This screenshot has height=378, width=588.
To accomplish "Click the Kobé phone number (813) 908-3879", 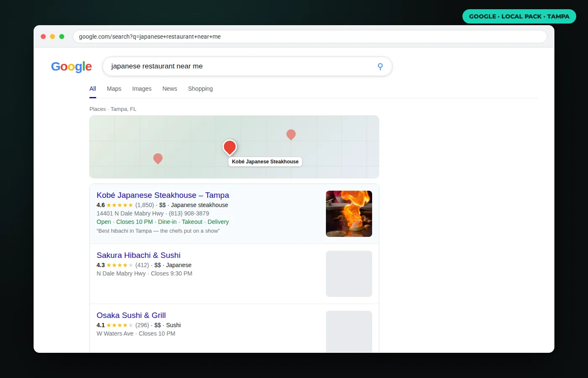I will tap(189, 213).
